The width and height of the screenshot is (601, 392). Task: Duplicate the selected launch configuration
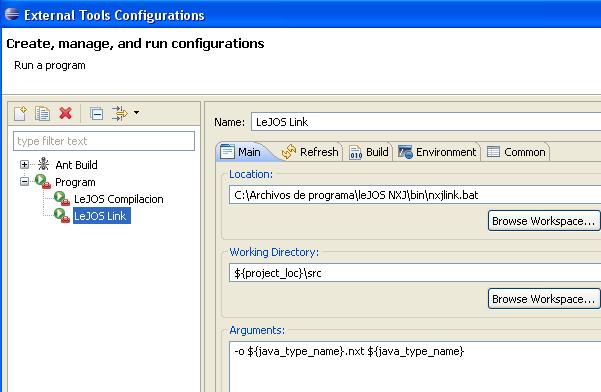(x=43, y=113)
